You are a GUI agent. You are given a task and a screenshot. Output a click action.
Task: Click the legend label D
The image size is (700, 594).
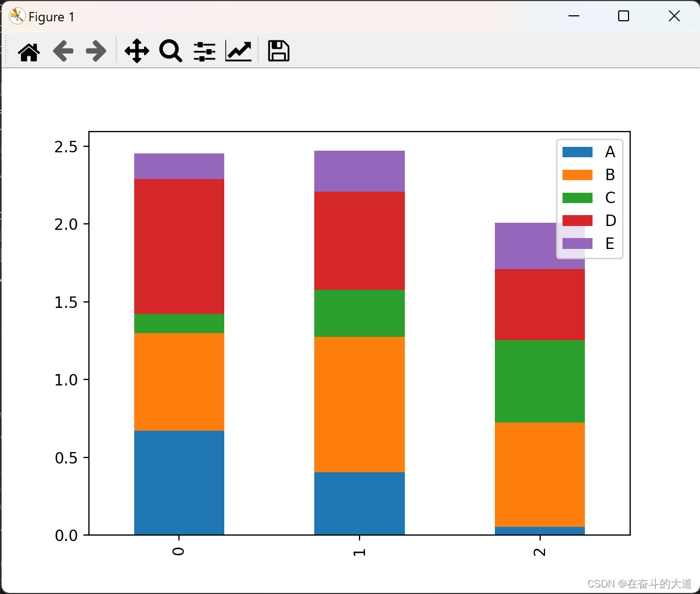pos(611,221)
